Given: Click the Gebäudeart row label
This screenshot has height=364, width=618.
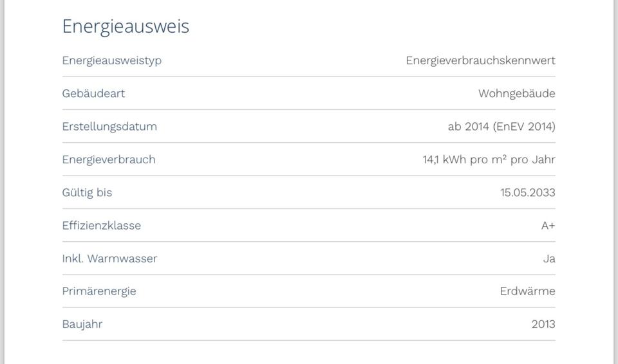Looking at the screenshot, I should pos(93,93).
